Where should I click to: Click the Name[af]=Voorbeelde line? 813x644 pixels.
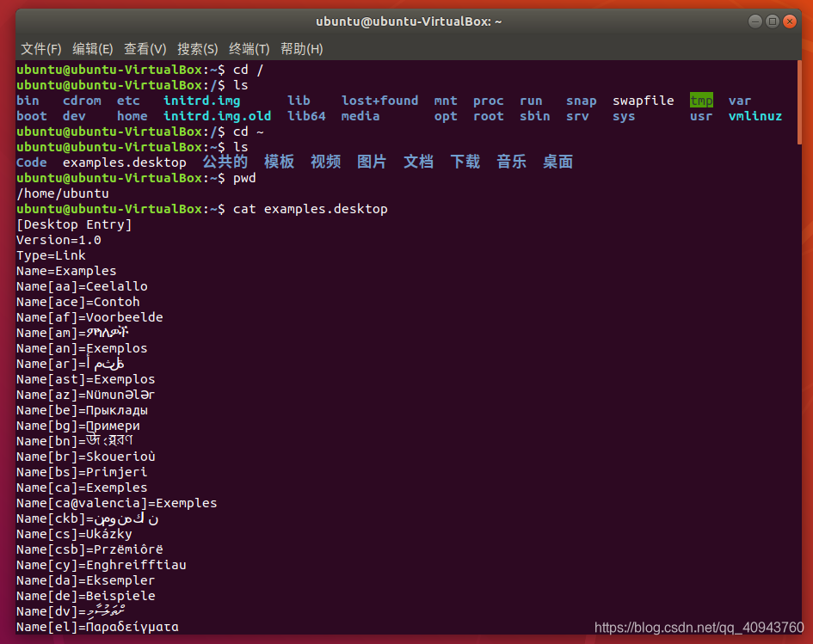(89, 317)
